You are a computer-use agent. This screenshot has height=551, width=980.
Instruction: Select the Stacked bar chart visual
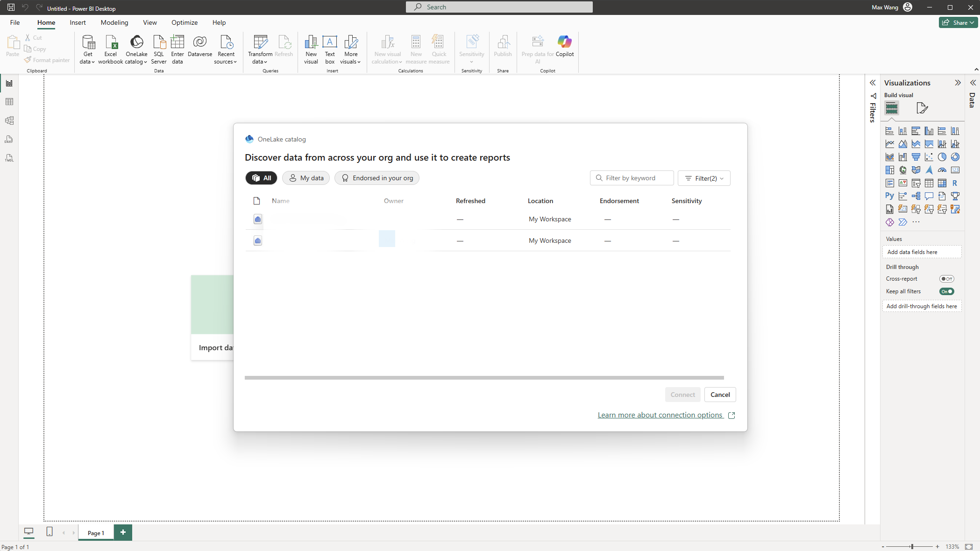890,131
